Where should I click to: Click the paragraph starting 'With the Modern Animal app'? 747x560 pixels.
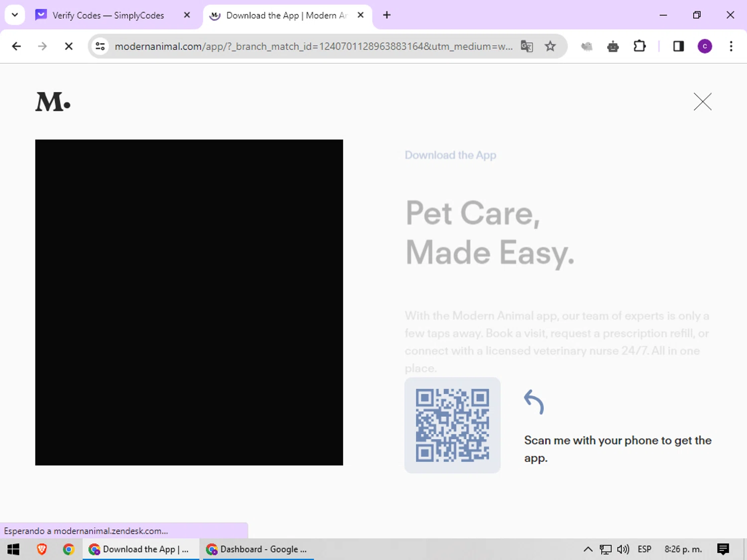(x=557, y=342)
